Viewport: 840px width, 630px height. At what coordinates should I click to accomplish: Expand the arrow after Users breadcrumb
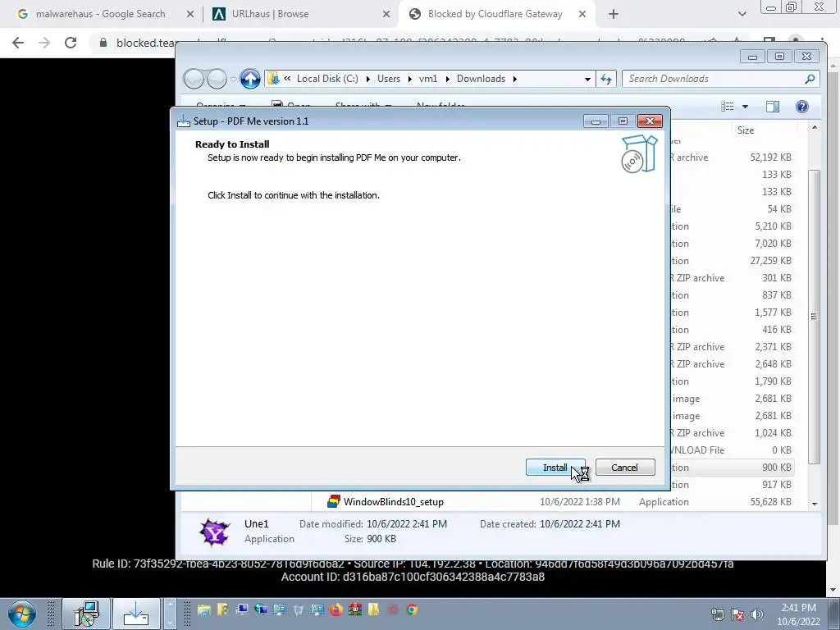pos(410,80)
